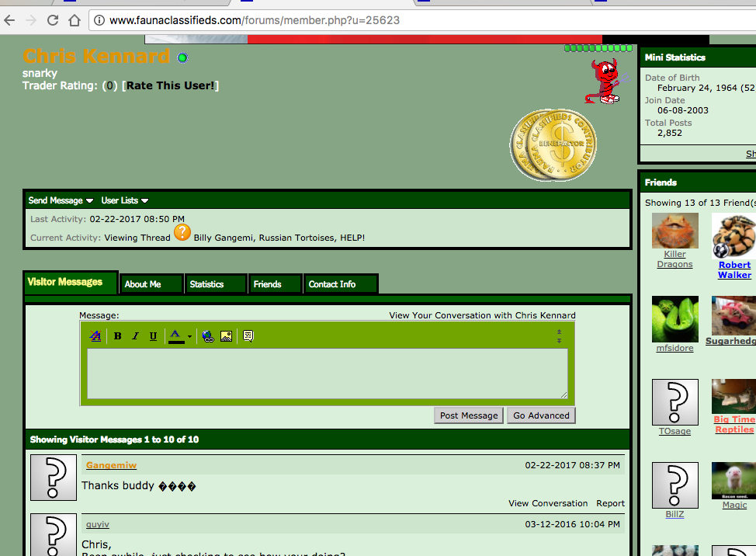
Task: Click Remove Text Formatting icon
Action: 95,336
